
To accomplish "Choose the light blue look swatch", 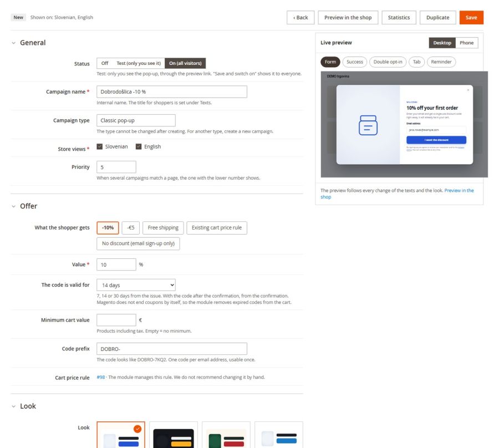I will point(121,435).
